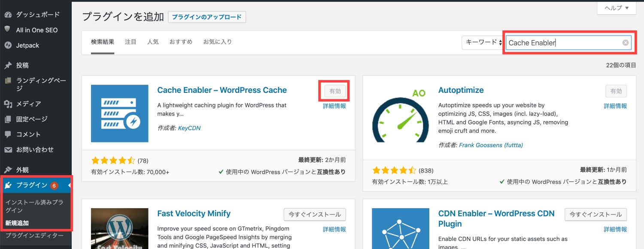644x249 pixels.
Task: Click the ランディングページ pages icon
Action: 8,80
